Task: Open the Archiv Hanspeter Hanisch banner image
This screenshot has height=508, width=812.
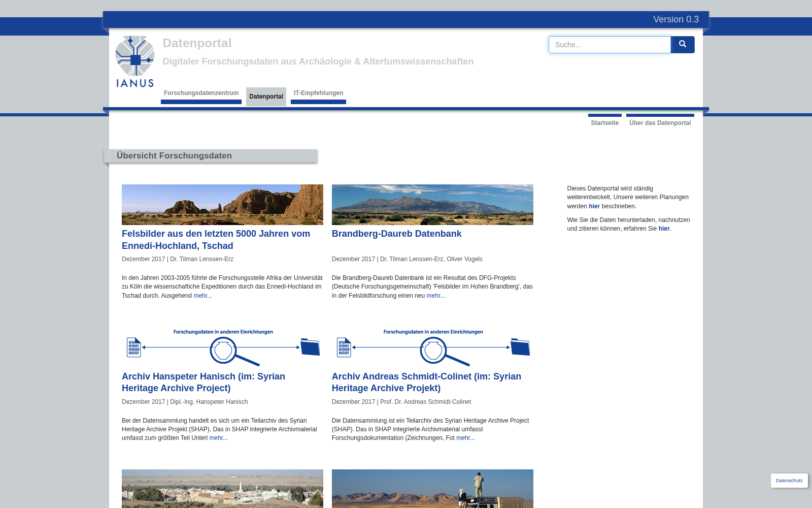Action: pyautogui.click(x=222, y=347)
